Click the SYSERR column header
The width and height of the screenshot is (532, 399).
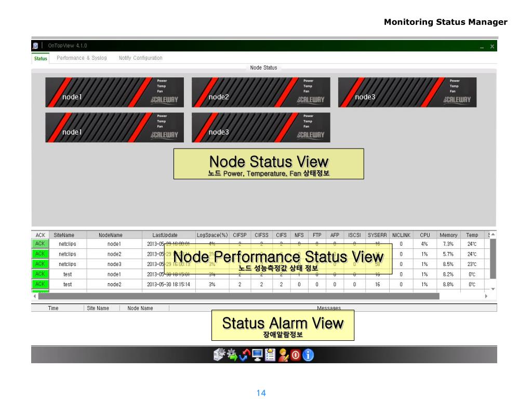pyautogui.click(x=377, y=235)
